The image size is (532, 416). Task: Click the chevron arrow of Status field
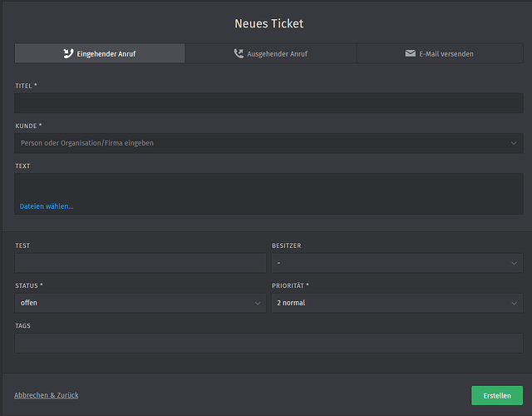pos(257,303)
